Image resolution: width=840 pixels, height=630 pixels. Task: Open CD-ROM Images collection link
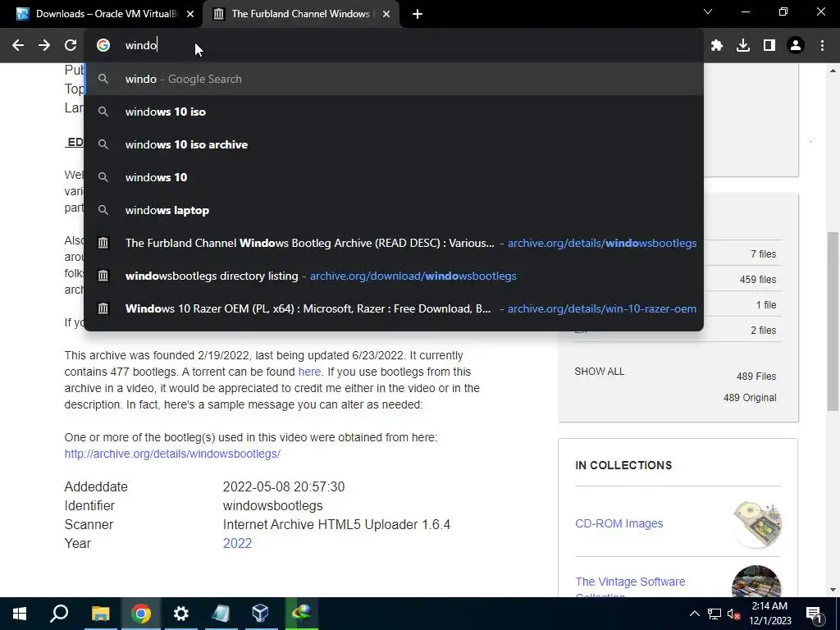619,523
